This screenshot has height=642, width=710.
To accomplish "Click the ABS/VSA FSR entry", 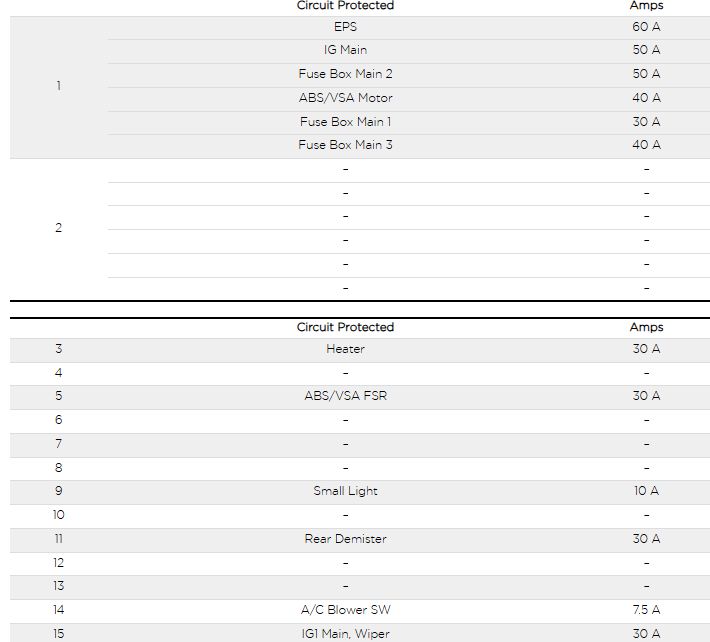I will point(345,396).
